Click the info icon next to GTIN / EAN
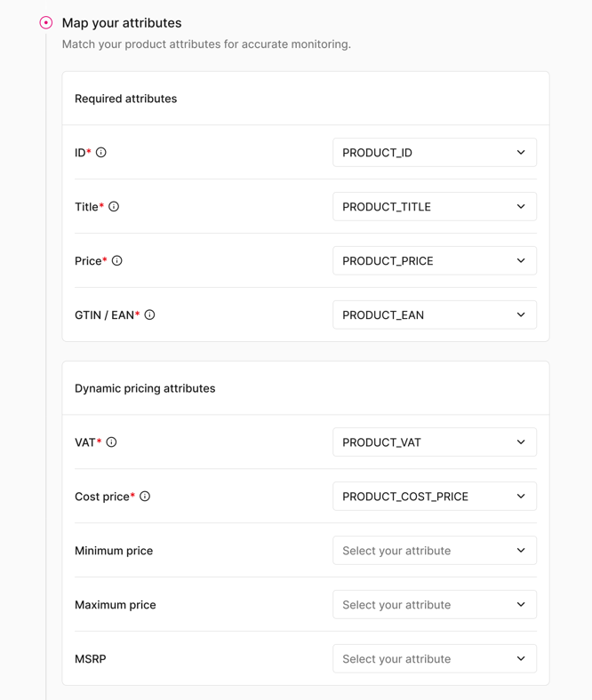The height and width of the screenshot is (700, 592). [x=149, y=314]
